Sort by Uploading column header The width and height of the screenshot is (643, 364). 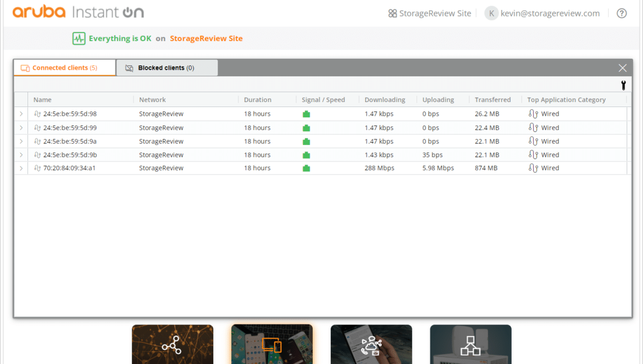point(438,100)
